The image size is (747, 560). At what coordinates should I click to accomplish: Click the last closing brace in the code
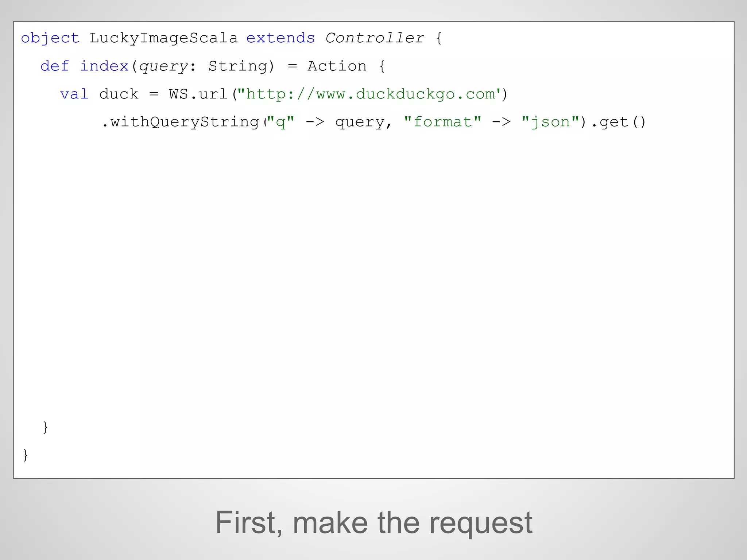(x=25, y=455)
